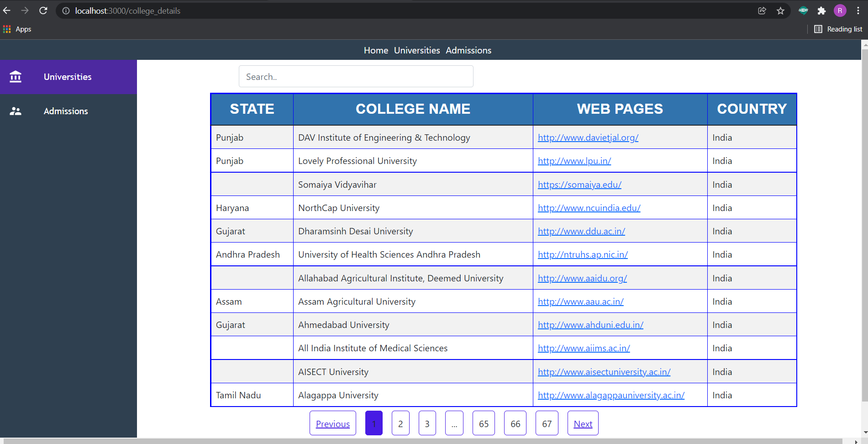This screenshot has width=868, height=444.
Task: Open the Reading list panel
Action: 838,29
